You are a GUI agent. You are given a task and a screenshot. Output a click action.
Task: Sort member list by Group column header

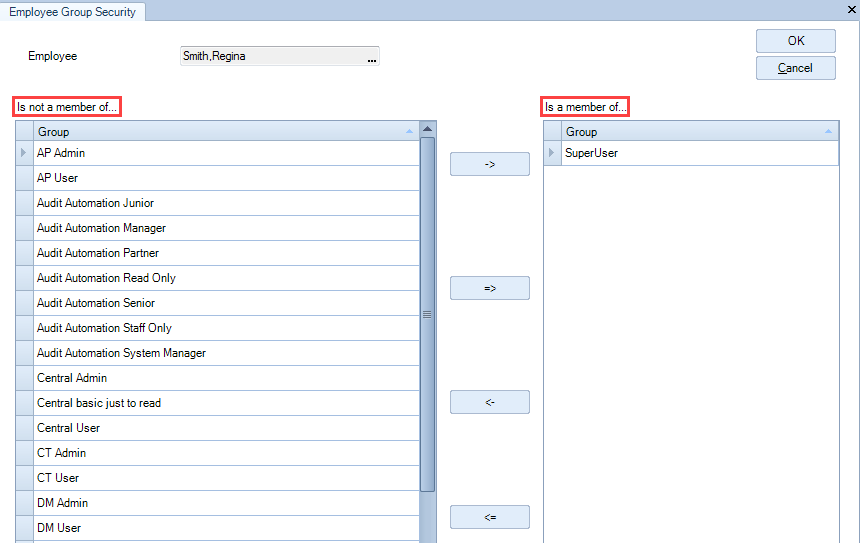pos(700,132)
